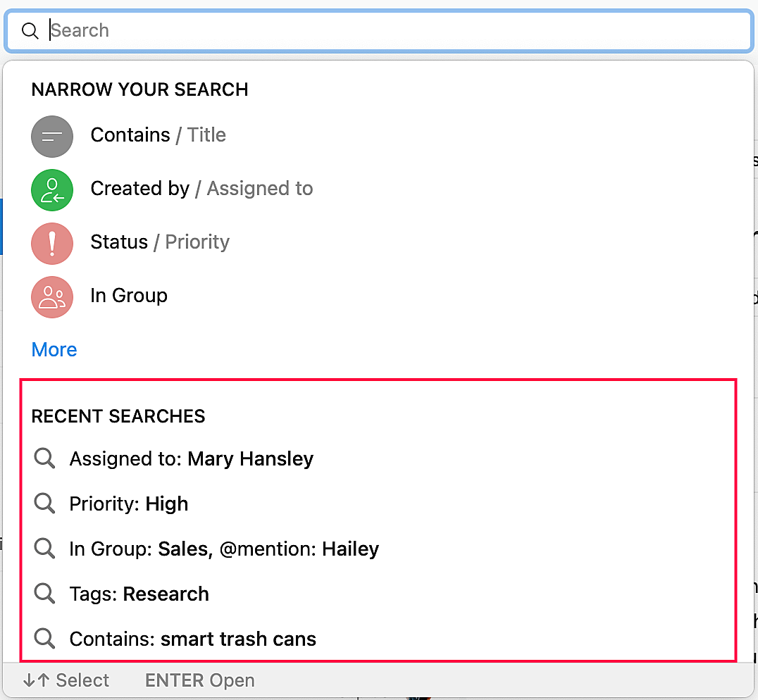Click the magnifying glass in search bar
Viewport: 758px width, 700px height.
coord(30,31)
